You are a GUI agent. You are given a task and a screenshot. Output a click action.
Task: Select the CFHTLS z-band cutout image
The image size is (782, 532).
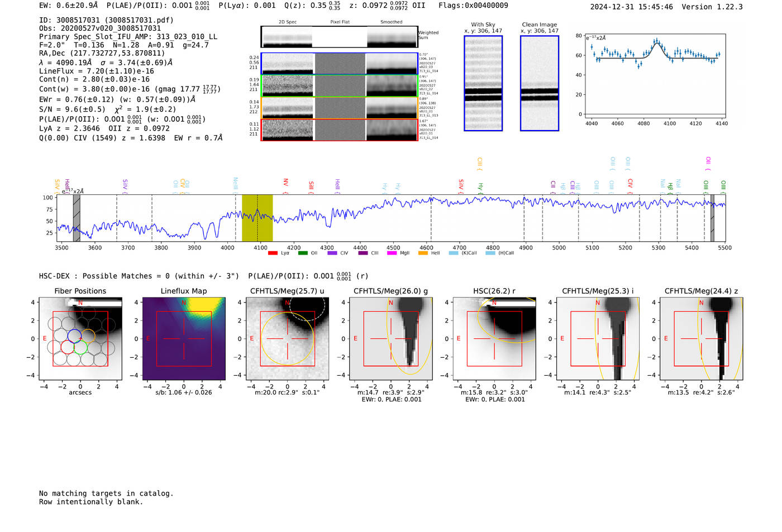[701, 338]
